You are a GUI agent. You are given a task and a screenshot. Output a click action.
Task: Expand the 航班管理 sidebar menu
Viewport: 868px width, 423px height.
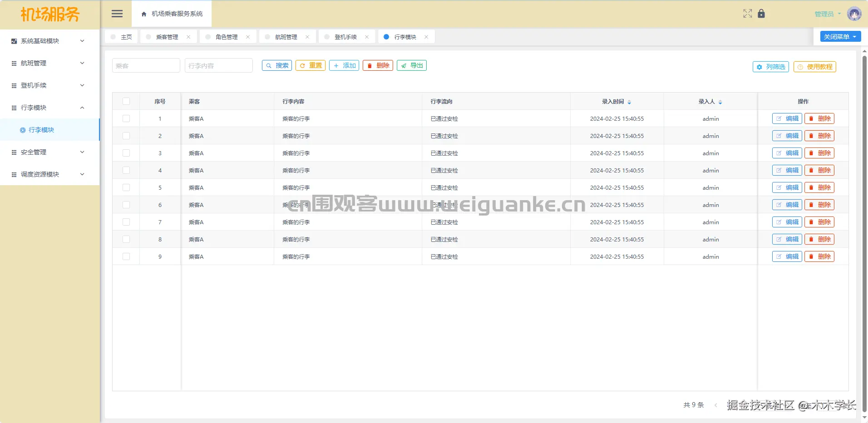pyautogui.click(x=50, y=63)
